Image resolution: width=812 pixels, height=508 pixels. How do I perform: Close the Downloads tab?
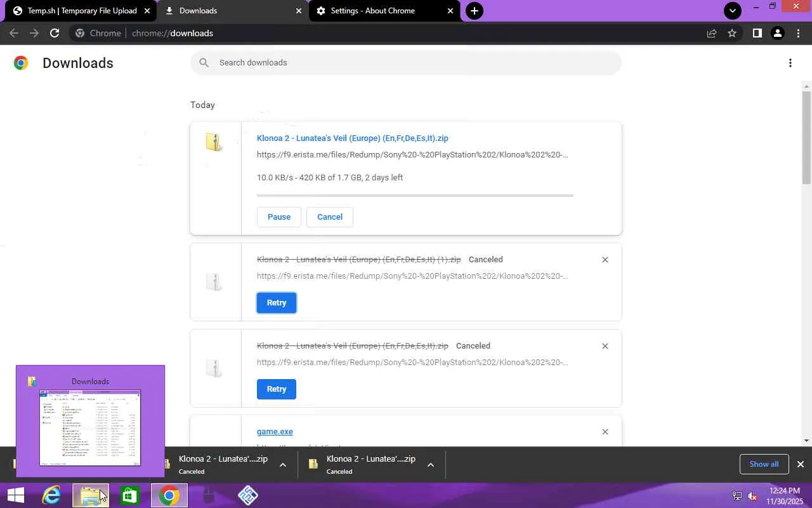(299, 11)
